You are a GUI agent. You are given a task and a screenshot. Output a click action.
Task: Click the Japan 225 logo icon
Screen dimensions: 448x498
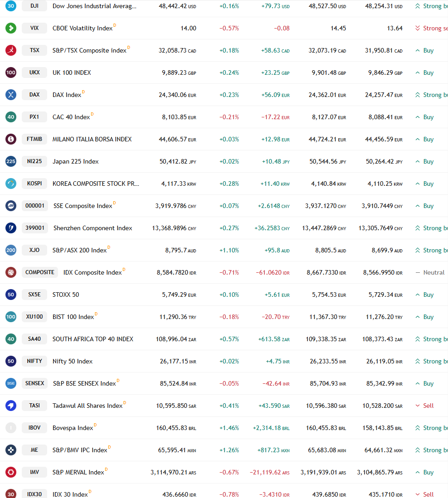(11, 161)
